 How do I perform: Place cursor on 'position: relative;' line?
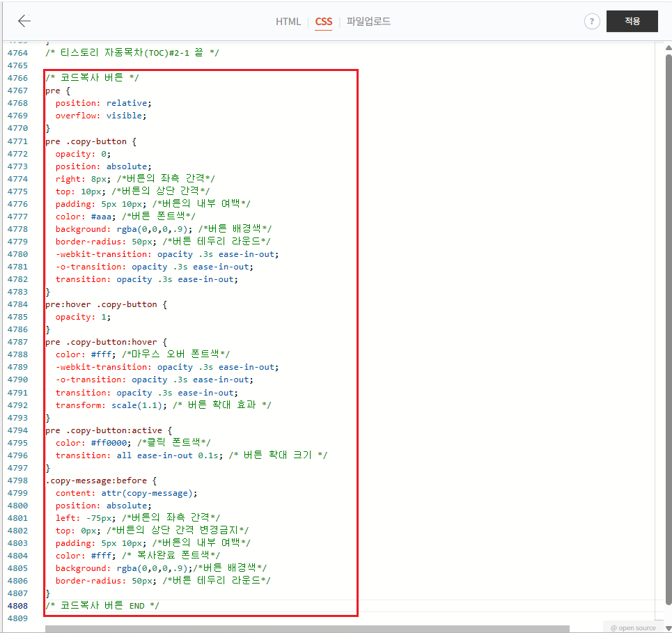click(103, 103)
